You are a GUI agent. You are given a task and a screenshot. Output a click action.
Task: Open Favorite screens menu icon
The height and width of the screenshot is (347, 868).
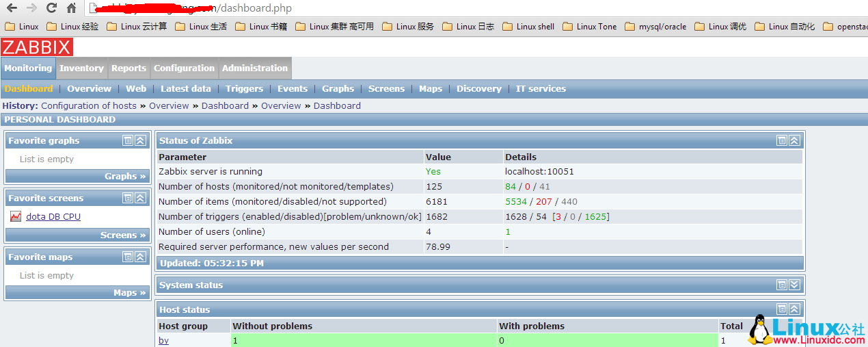pos(128,198)
